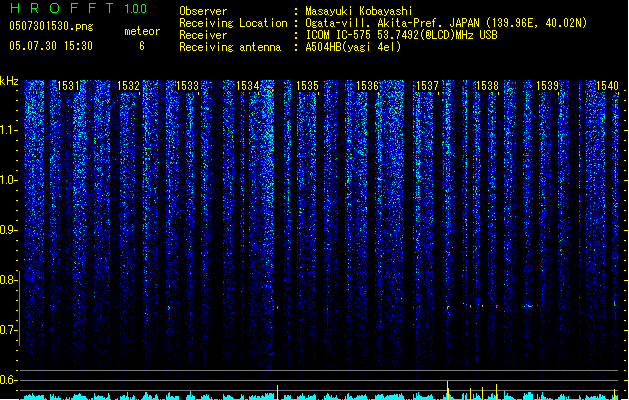The image size is (629, 400).
Task: Click observer name Masayuki Kobayashi
Action: pos(359,11)
